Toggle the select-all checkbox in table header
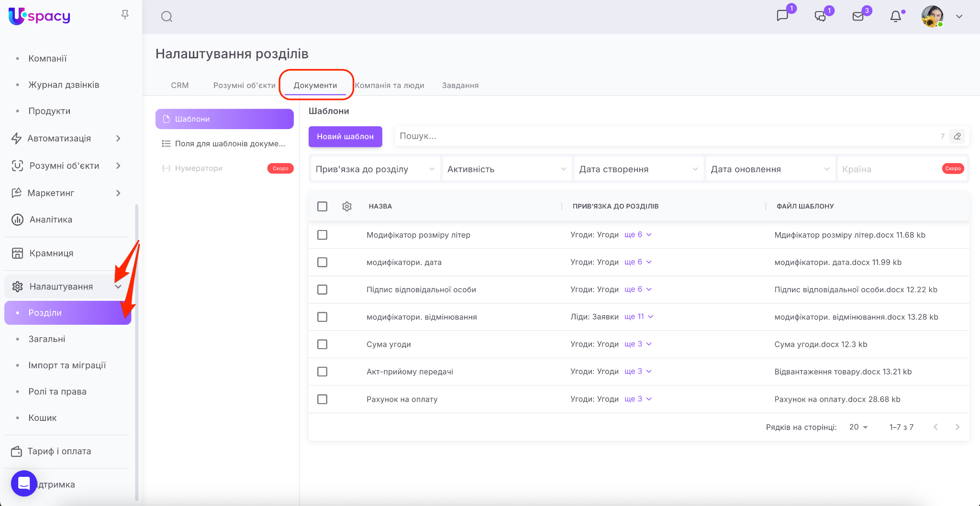The width and height of the screenshot is (980, 506). [x=323, y=206]
